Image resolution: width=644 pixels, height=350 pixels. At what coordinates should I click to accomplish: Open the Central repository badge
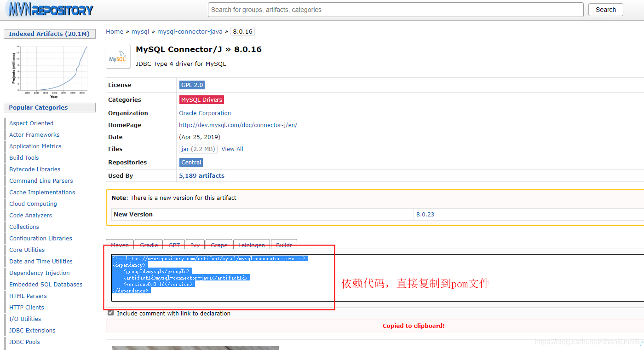click(191, 162)
